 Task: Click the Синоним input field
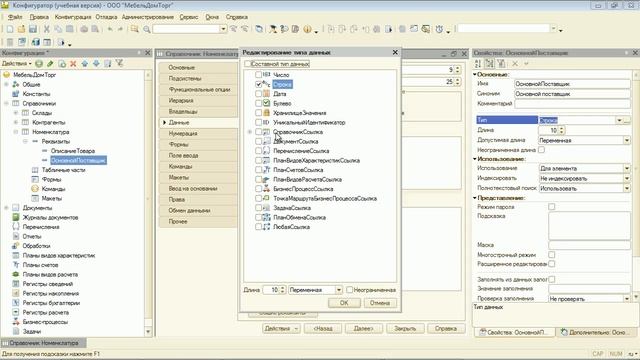(572, 93)
